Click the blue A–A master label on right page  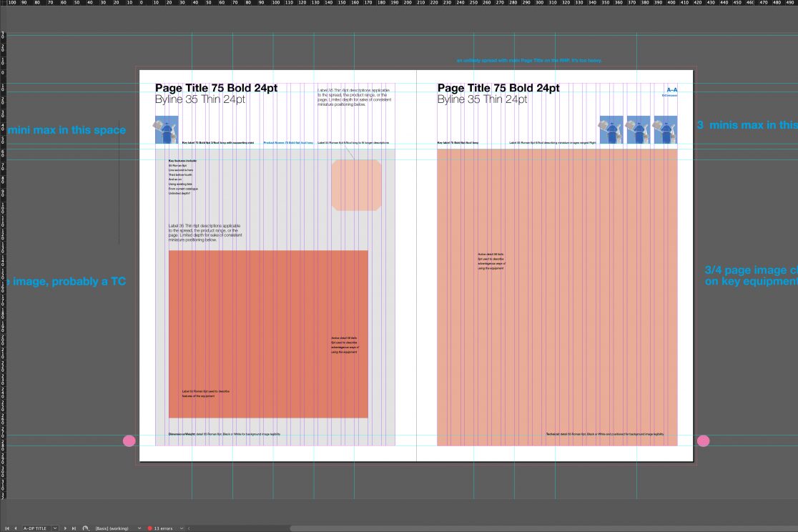(x=671, y=90)
